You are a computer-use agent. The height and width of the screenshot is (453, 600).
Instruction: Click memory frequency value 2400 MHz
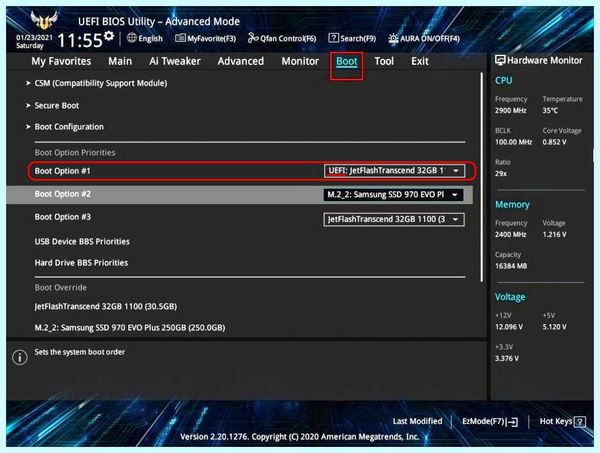pyautogui.click(x=510, y=235)
